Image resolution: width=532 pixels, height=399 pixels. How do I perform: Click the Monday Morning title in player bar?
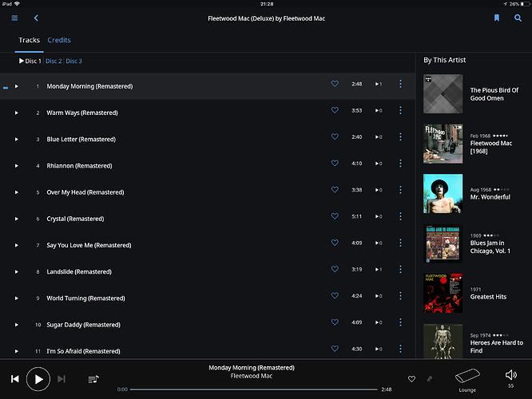(252, 367)
